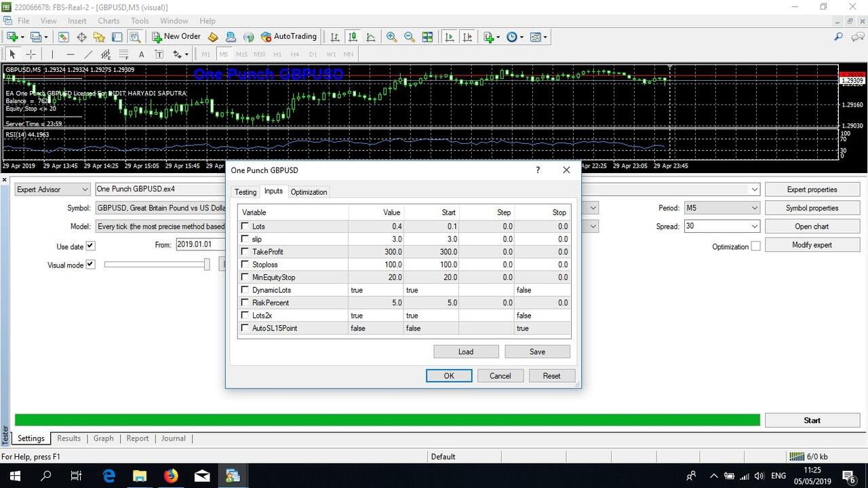Open the Charts menu
Image resolution: width=868 pixels, height=488 pixels.
coord(108,21)
